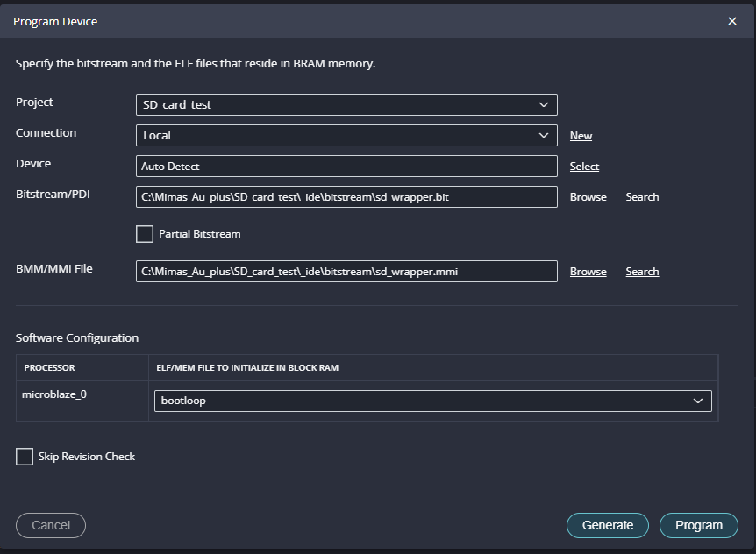The width and height of the screenshot is (756, 554).
Task: Click the ELF/MEM file column header
Action: tap(246, 367)
